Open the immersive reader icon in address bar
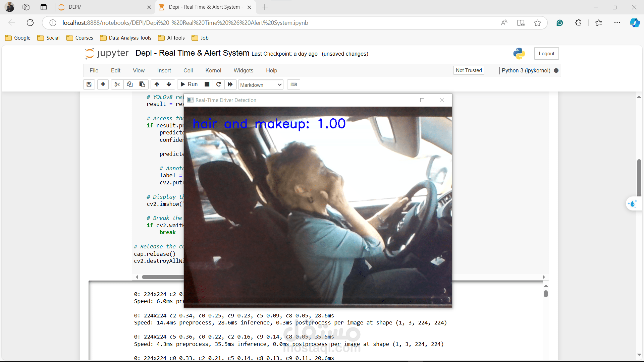644x362 pixels. (x=521, y=23)
